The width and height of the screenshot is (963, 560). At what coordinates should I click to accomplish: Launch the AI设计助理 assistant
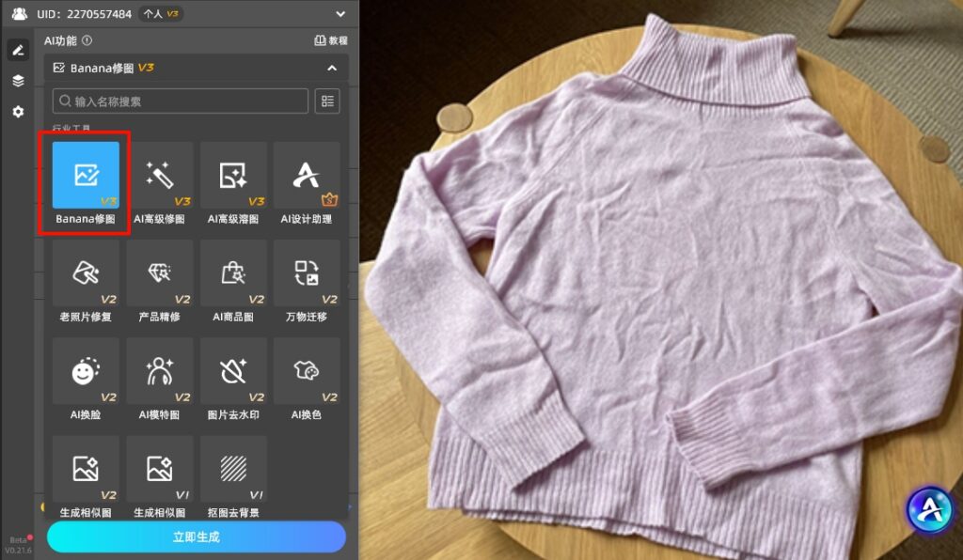(x=307, y=176)
